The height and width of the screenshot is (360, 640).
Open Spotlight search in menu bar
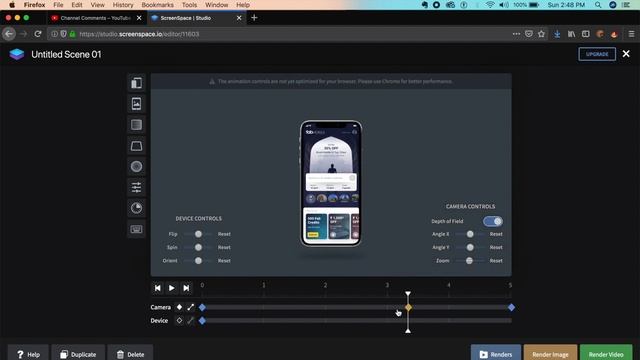598,5
